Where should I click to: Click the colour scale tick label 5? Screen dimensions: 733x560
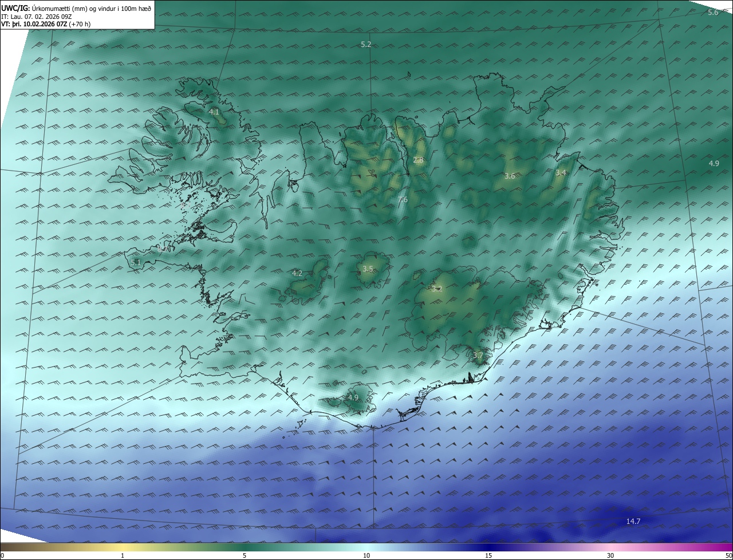(x=245, y=555)
